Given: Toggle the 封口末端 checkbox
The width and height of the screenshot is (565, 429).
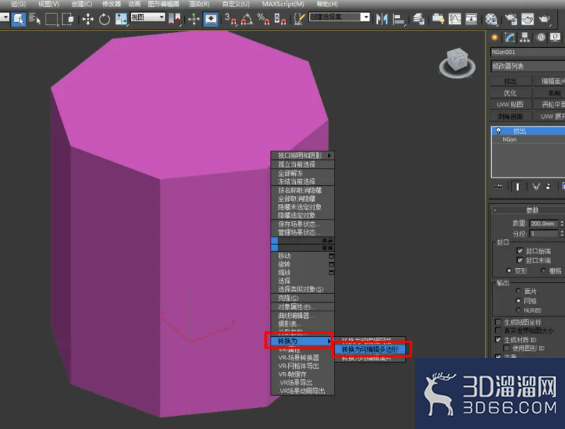Looking at the screenshot, I should click(x=520, y=260).
